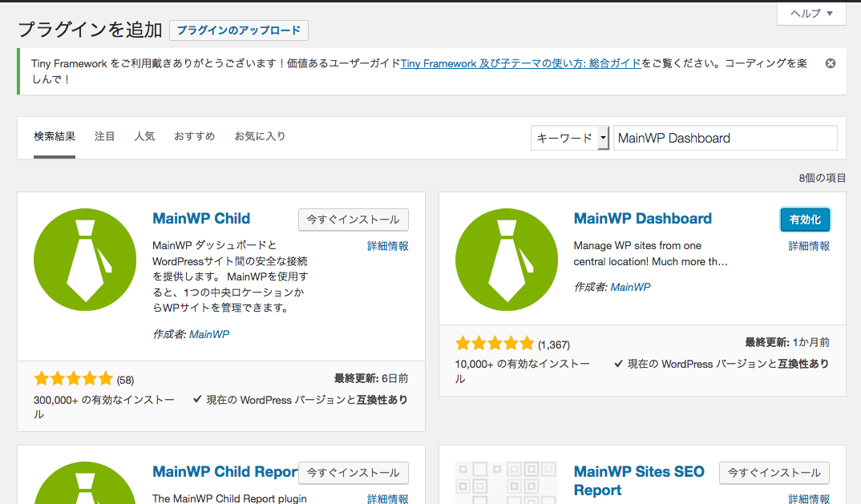Click the 300,000+ の有効なインストール text
This screenshot has height=504, width=861.
104,407
